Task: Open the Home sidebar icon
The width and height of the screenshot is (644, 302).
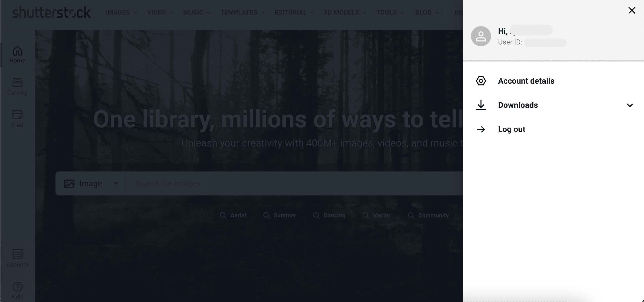Action: (x=17, y=51)
